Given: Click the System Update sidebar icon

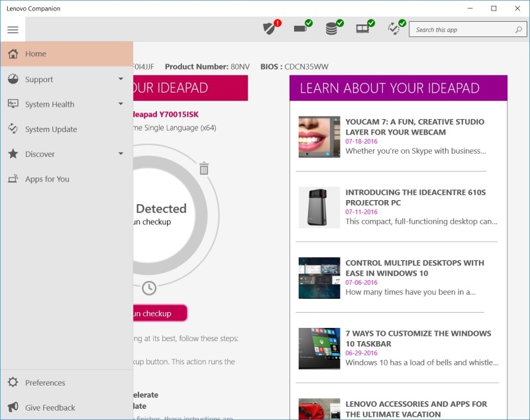Looking at the screenshot, I should (13, 129).
